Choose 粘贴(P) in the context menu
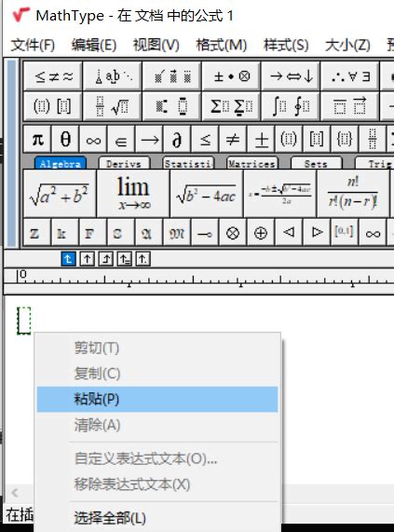The width and height of the screenshot is (394, 532). tap(157, 399)
